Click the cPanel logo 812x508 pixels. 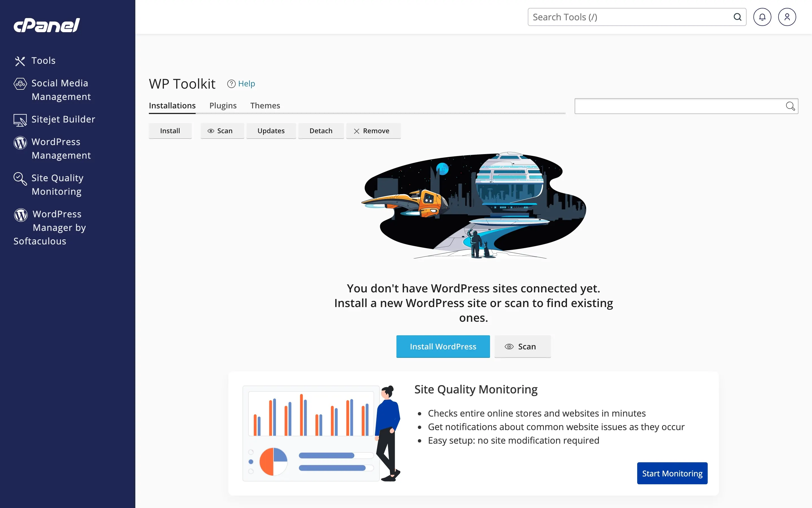[47, 25]
